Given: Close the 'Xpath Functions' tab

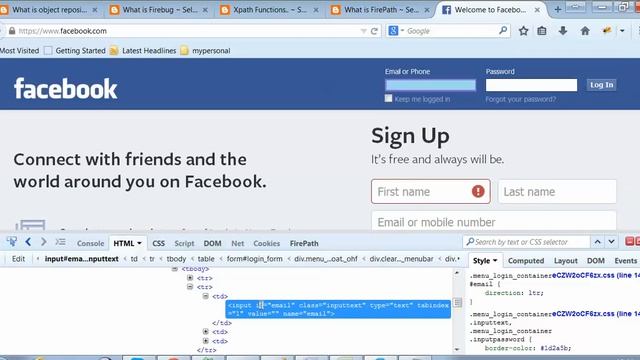Looking at the screenshot, I should [316, 10].
